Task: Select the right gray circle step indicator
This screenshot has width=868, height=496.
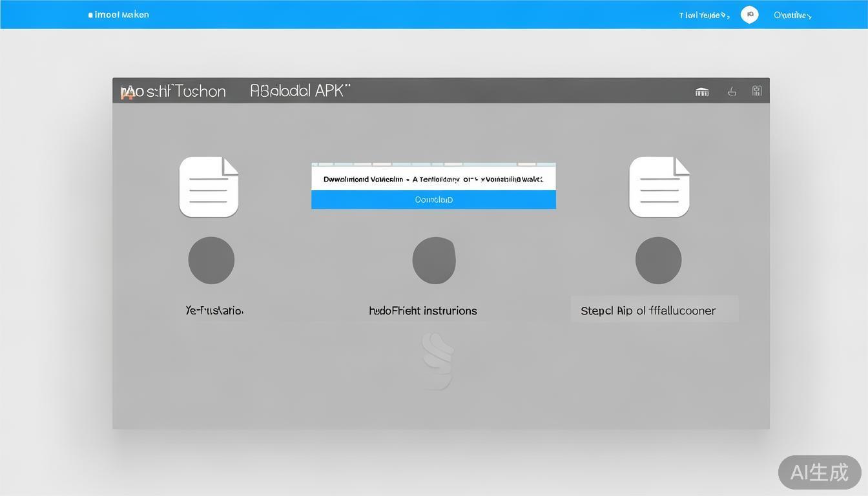Action: point(658,260)
